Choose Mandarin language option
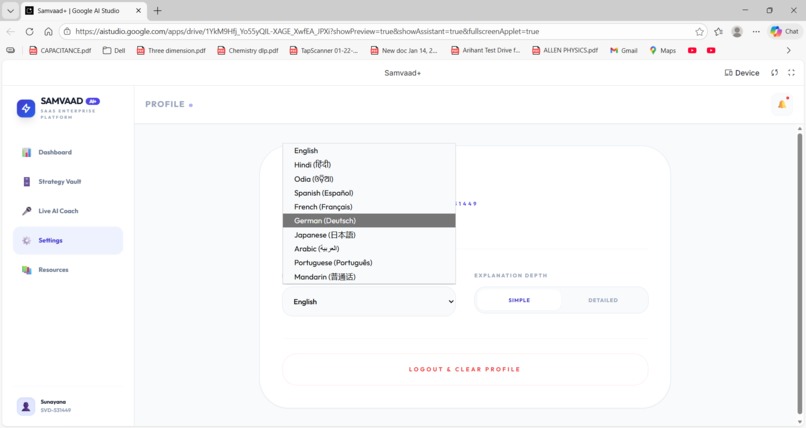Screen dimensions: 806x428 [x=369, y=276]
